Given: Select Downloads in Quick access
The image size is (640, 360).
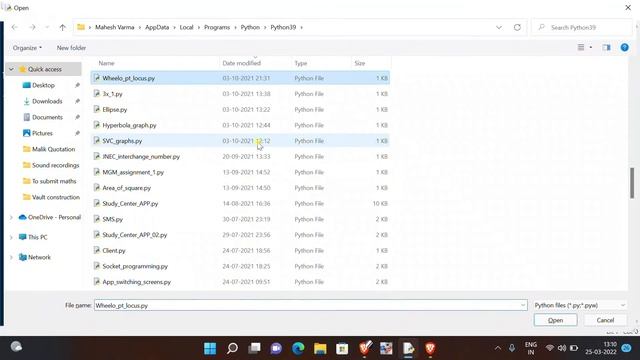Looking at the screenshot, I should tap(47, 101).
